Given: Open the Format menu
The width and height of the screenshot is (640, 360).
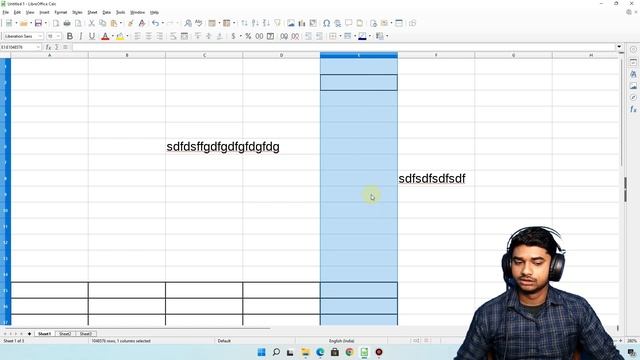Looking at the screenshot, I should tap(61, 13).
